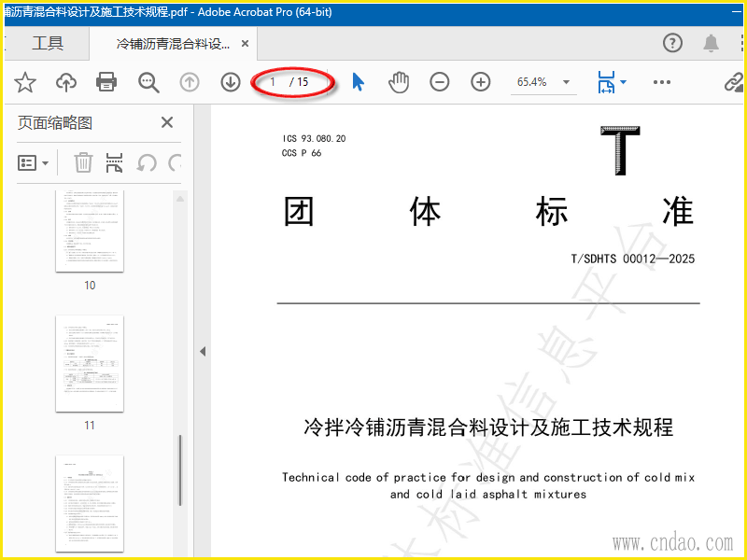Click the page label '11' under thumbnail
747x560 pixels.
tap(90, 426)
